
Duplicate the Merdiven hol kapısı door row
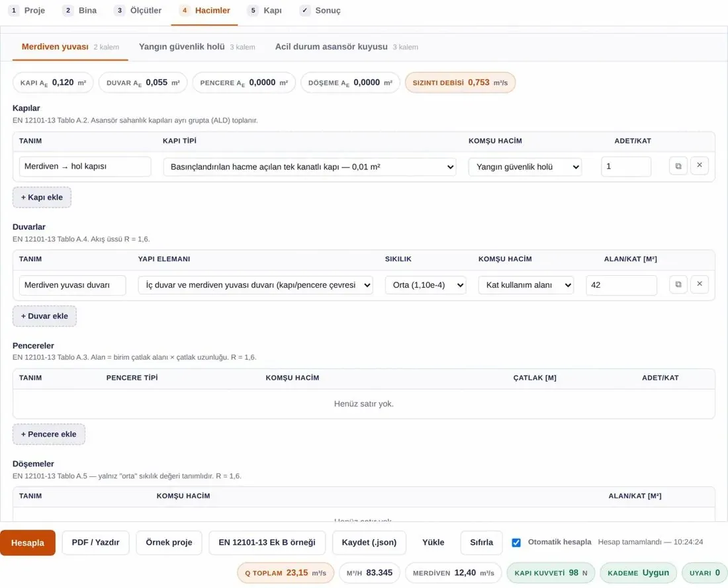pyautogui.click(x=678, y=166)
